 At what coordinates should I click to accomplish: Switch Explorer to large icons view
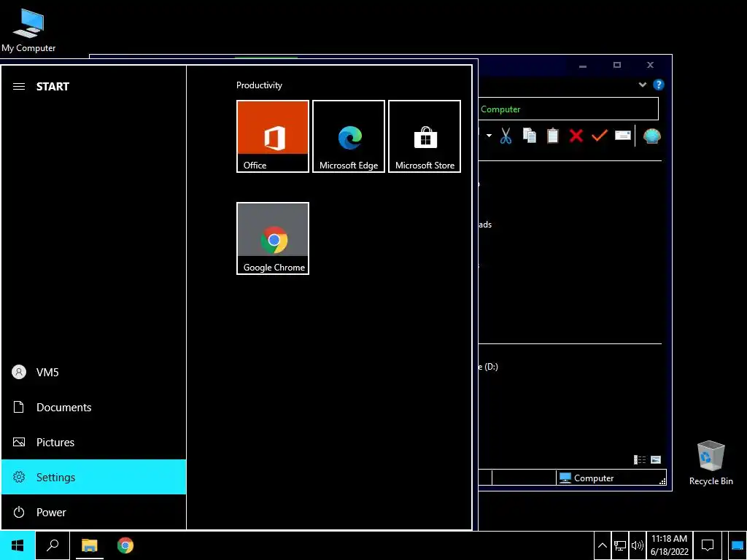tap(656, 459)
